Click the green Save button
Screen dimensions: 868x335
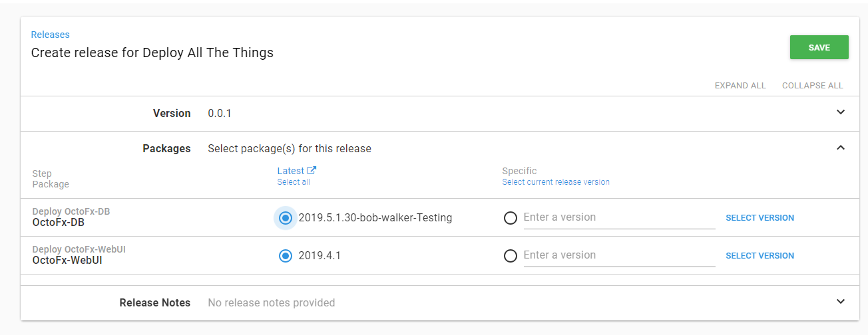point(819,47)
